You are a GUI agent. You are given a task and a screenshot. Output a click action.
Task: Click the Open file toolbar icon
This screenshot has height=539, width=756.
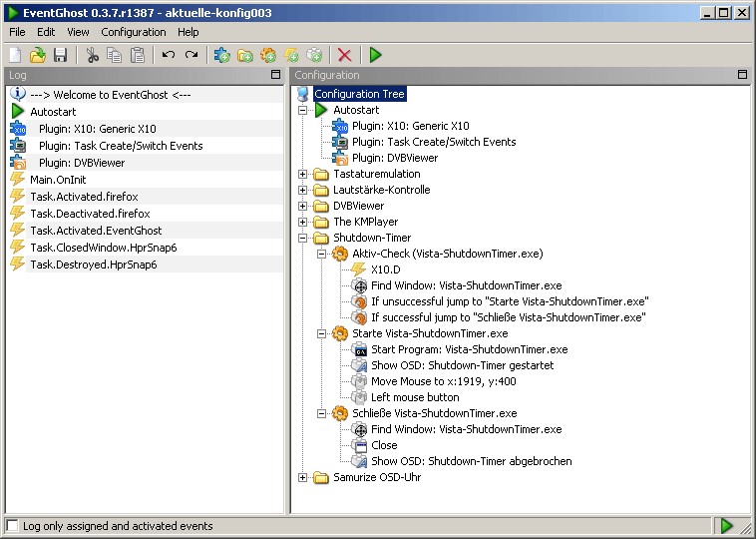point(38,55)
